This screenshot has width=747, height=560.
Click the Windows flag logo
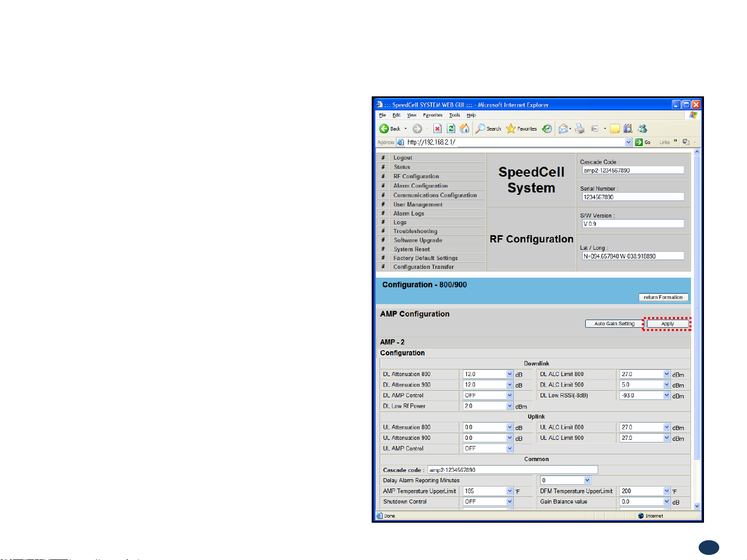[x=693, y=115]
